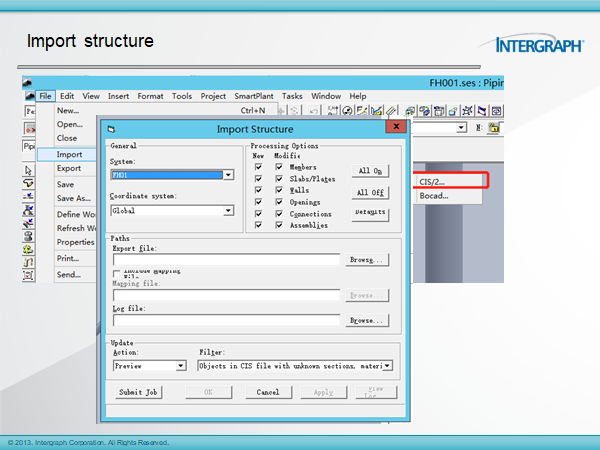Enable the Include mapping file checkbox
This screenshot has width=600, height=450.
tap(117, 274)
